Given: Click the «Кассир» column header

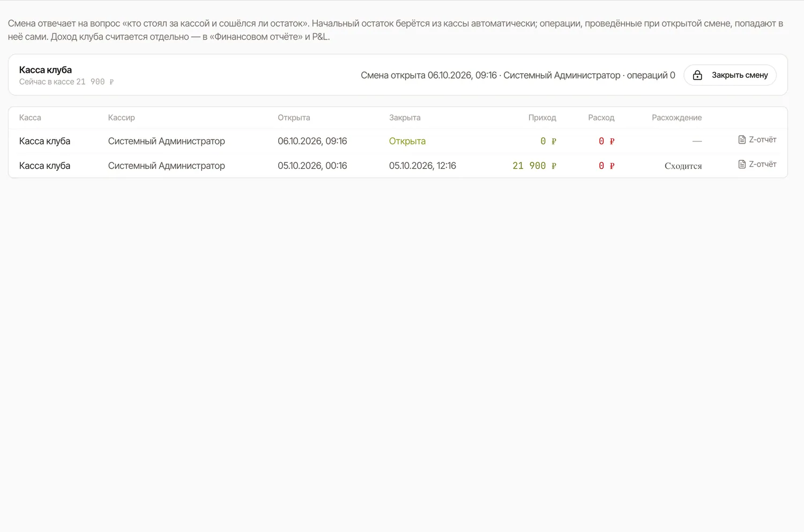Looking at the screenshot, I should pos(122,118).
